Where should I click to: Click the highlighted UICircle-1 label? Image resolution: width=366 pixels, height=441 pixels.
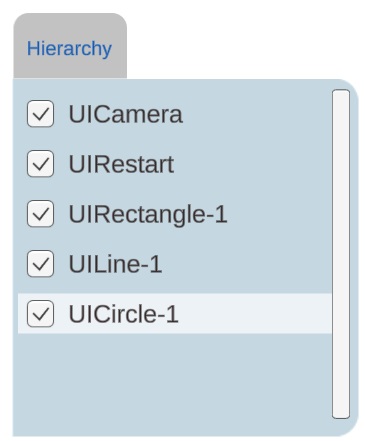tap(124, 314)
